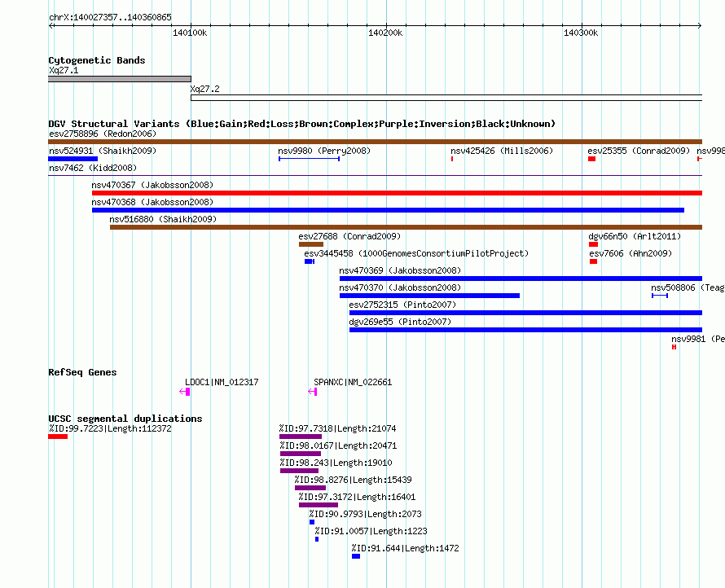The width and height of the screenshot is (725, 588).
Task: Click the LDOC1|NM_012317 gene label
Action: pyautogui.click(x=222, y=382)
